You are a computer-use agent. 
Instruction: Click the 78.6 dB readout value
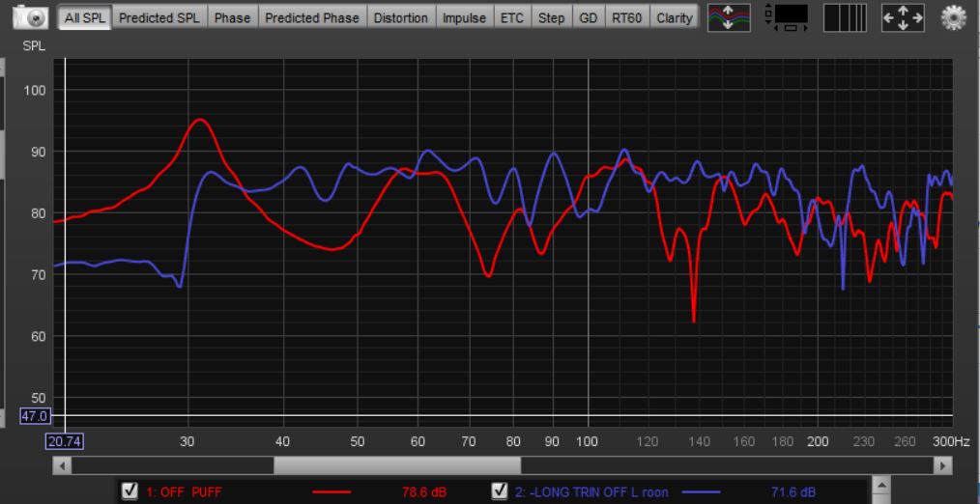[423, 492]
